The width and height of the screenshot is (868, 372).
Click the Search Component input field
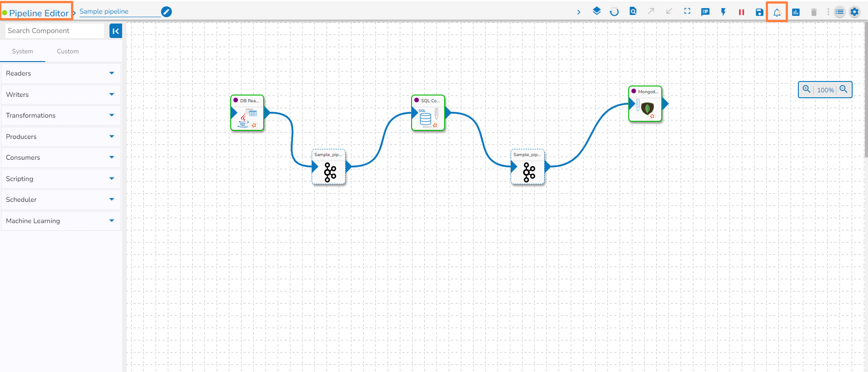pyautogui.click(x=55, y=31)
